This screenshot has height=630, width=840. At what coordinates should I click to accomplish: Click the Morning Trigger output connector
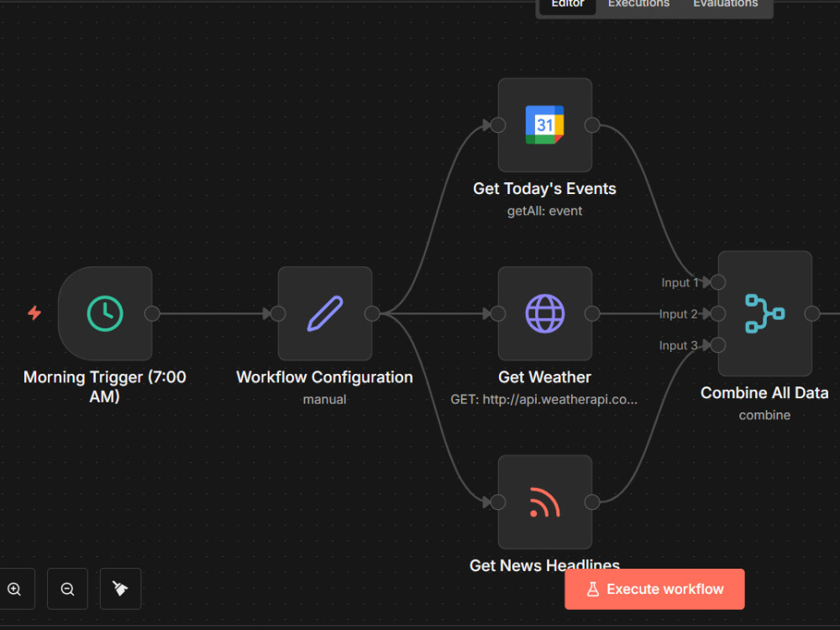pos(152,313)
